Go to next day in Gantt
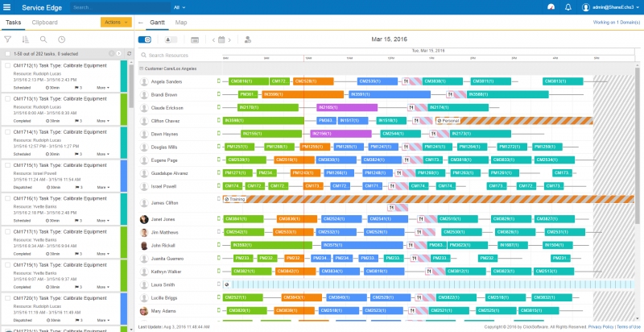Viewport: 644px width, 332px height. point(229,39)
